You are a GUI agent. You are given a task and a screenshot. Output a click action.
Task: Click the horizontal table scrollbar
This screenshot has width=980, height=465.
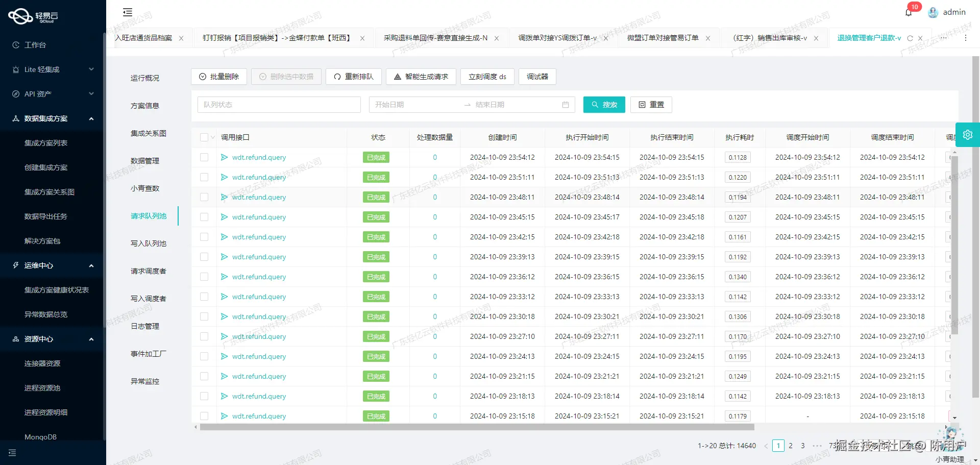pos(477,427)
